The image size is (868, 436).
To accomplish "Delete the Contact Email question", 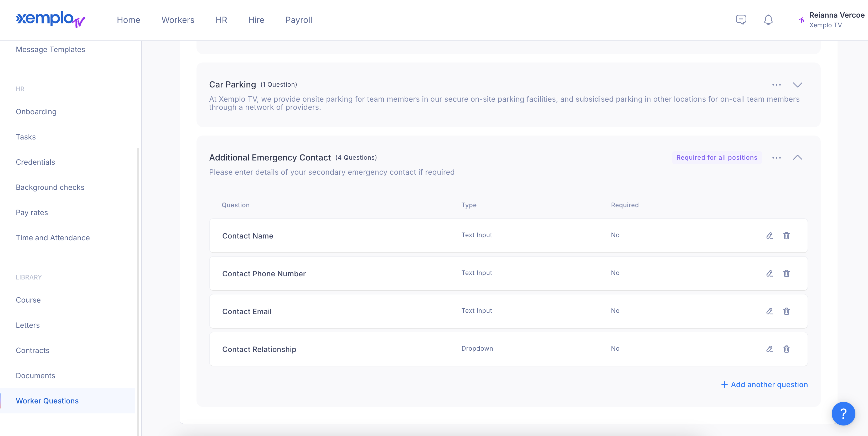I will pyautogui.click(x=787, y=311).
